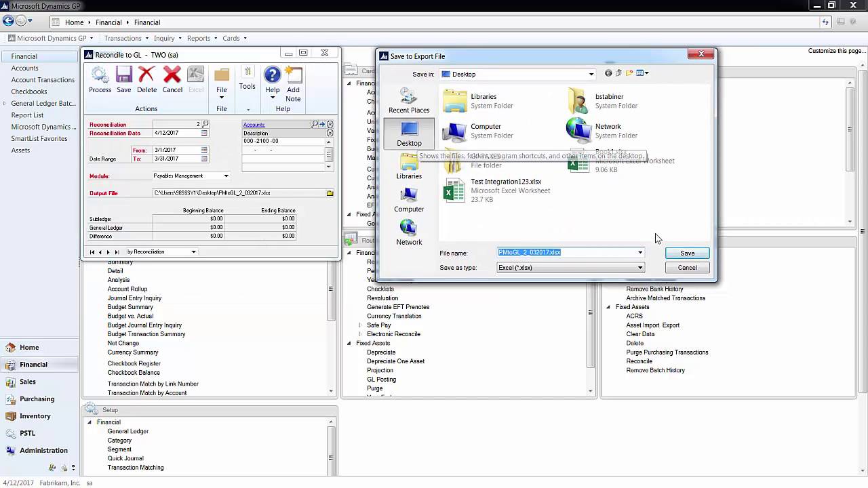Click the Cancel red X icon in Reconcile to GL
The image size is (868, 488).
(172, 79)
